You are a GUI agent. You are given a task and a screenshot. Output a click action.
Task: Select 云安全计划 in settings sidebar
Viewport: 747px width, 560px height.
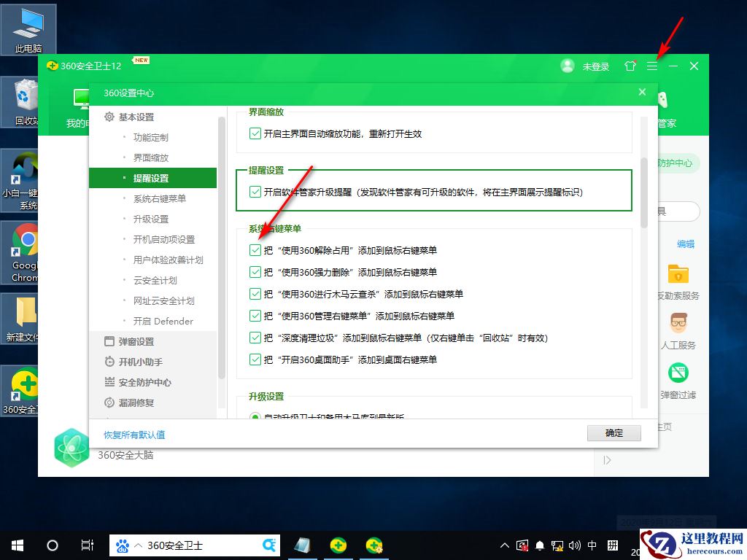tap(155, 281)
